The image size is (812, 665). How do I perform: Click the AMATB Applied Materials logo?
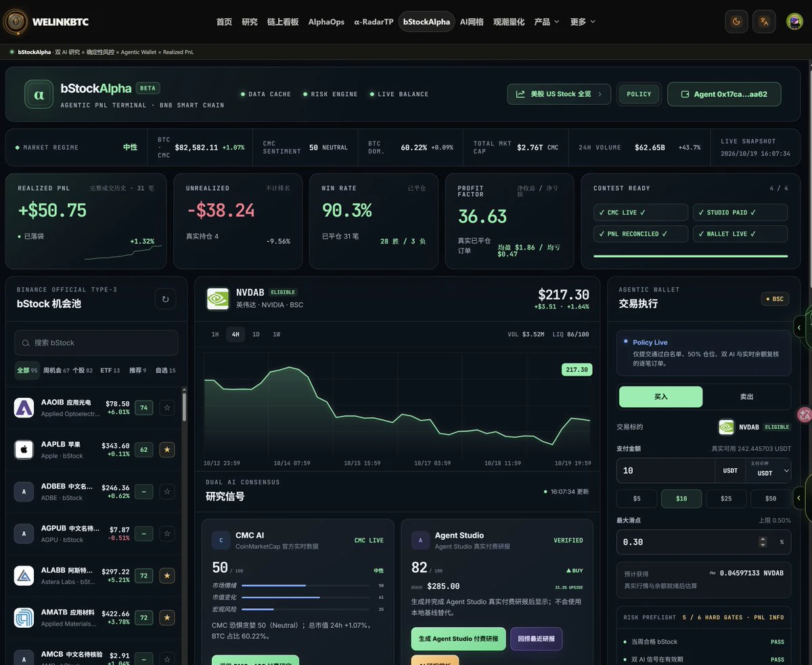tap(24, 618)
